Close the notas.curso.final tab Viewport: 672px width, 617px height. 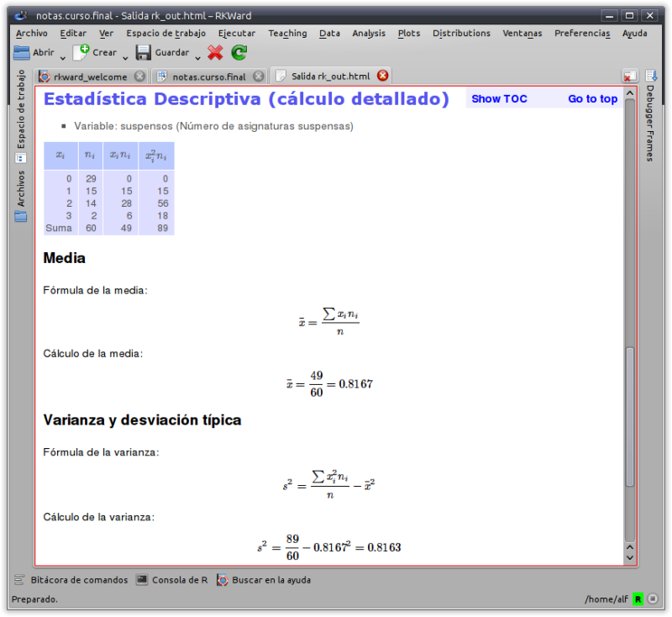pos(259,76)
